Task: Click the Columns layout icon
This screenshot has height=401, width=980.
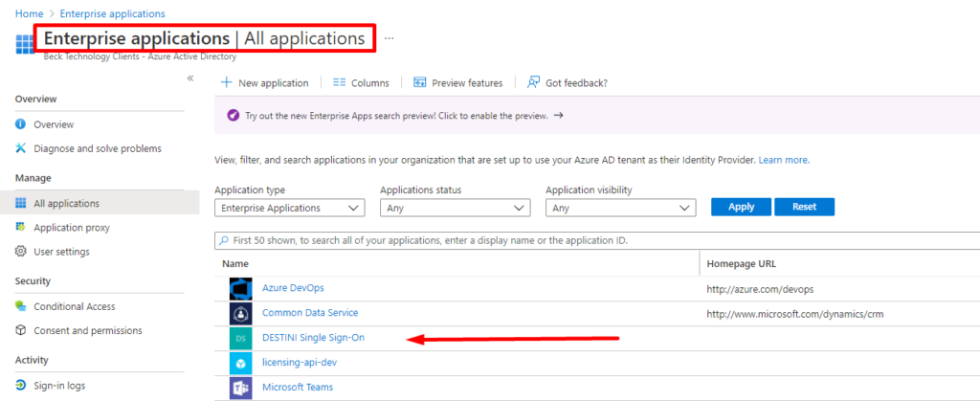Action: (340, 82)
